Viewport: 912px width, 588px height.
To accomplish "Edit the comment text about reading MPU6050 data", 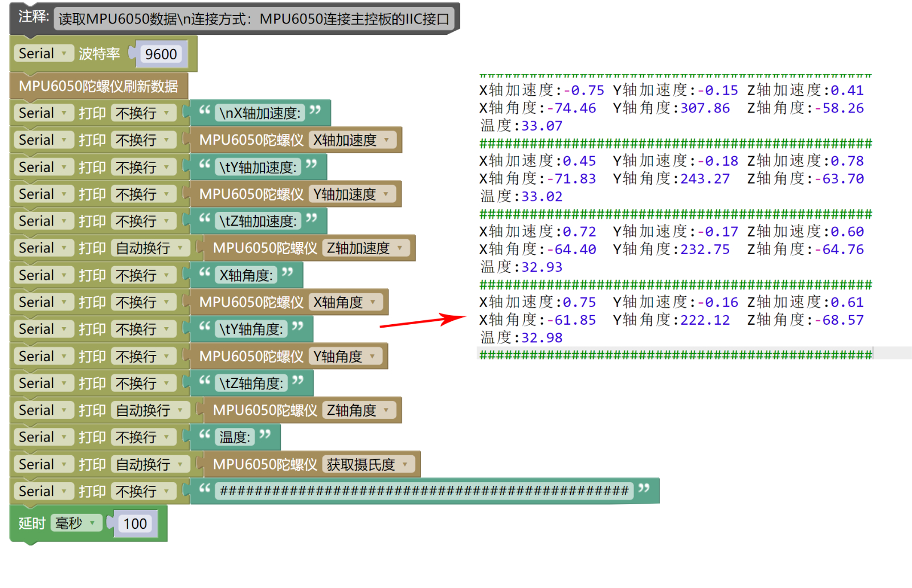I will pos(253,19).
